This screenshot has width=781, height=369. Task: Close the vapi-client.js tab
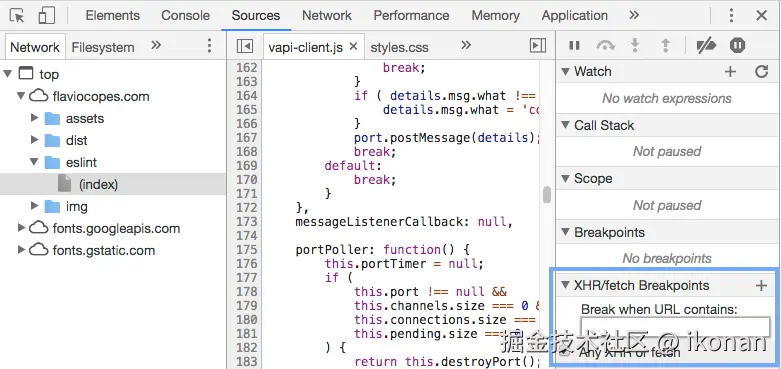(354, 47)
